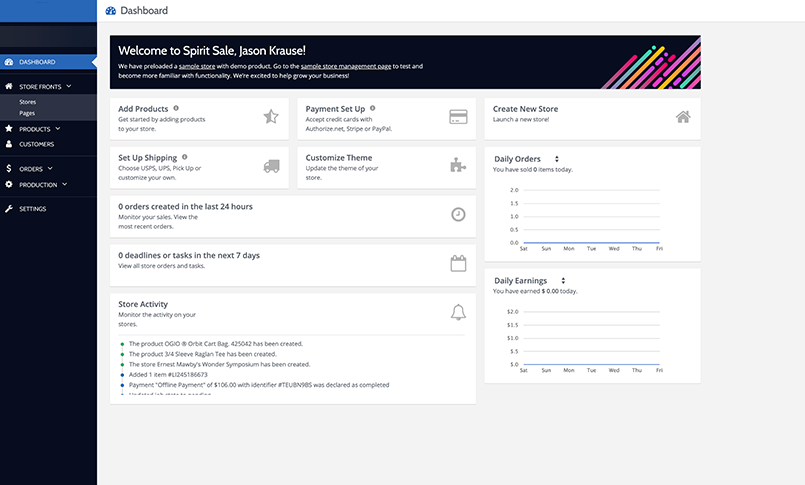The height and width of the screenshot is (485, 805).
Task: Click the calendar icon beside deadlines
Action: pyautogui.click(x=458, y=264)
